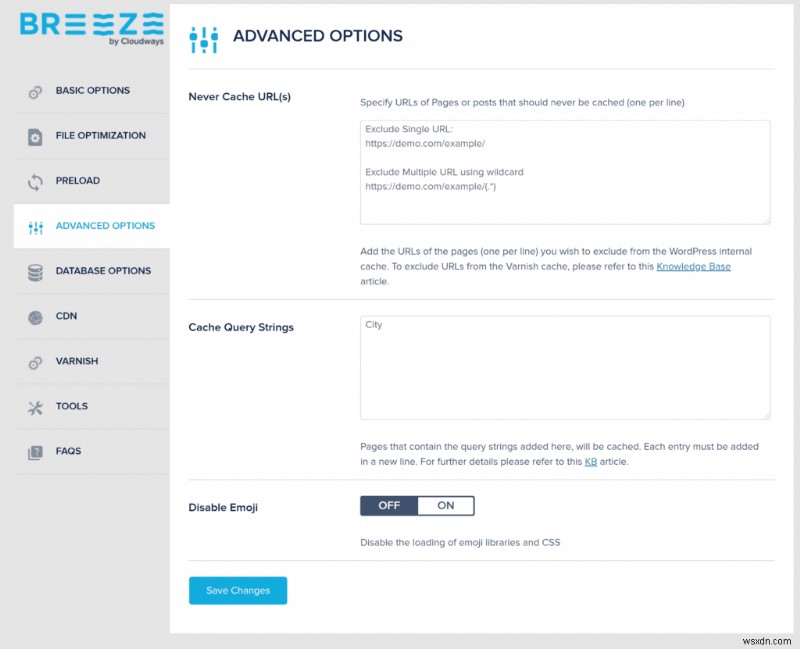Go to the Database Options tab

103,271
